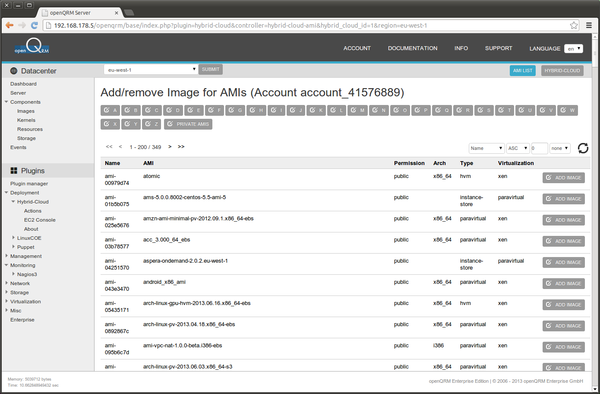Screen dimensions: 600x394
Task: Open the Account menu
Action: click(x=357, y=48)
